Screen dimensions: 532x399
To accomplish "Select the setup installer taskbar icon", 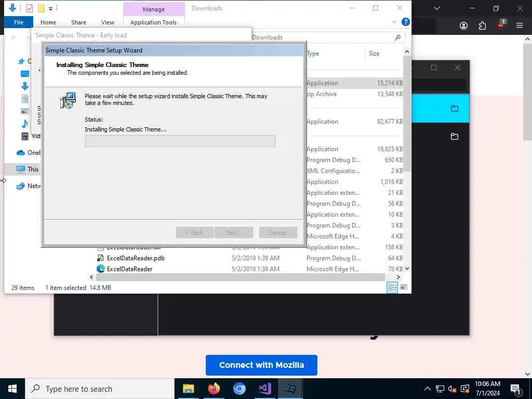I will pyautogui.click(x=290, y=389).
